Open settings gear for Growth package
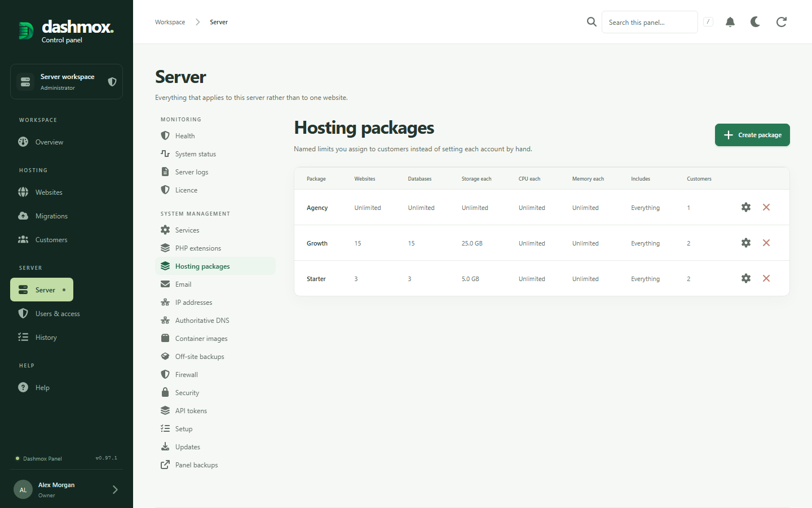This screenshot has height=508, width=812. tap(746, 243)
